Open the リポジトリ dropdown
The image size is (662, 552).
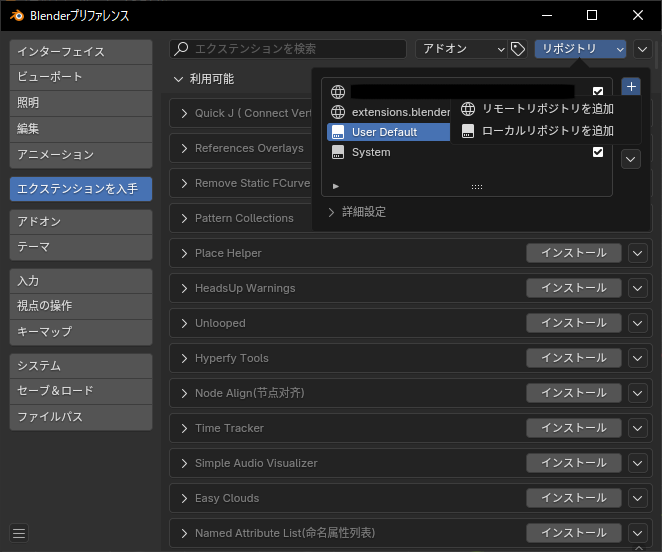pyautogui.click(x=580, y=49)
